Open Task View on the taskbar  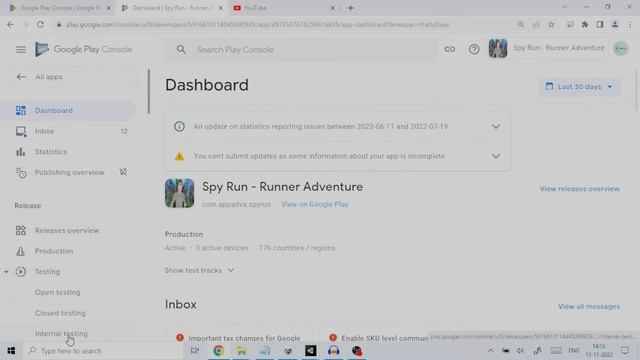click(195, 351)
